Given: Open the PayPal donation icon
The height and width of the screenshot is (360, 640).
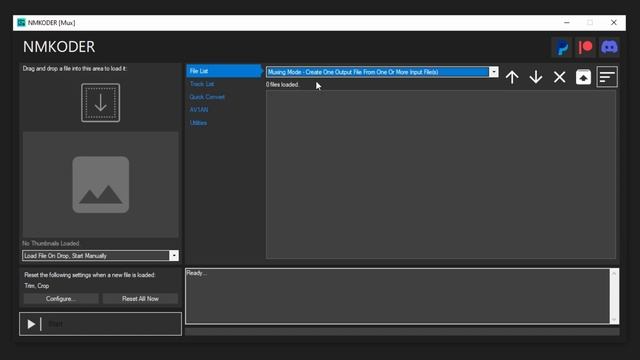Looking at the screenshot, I should pyautogui.click(x=562, y=47).
